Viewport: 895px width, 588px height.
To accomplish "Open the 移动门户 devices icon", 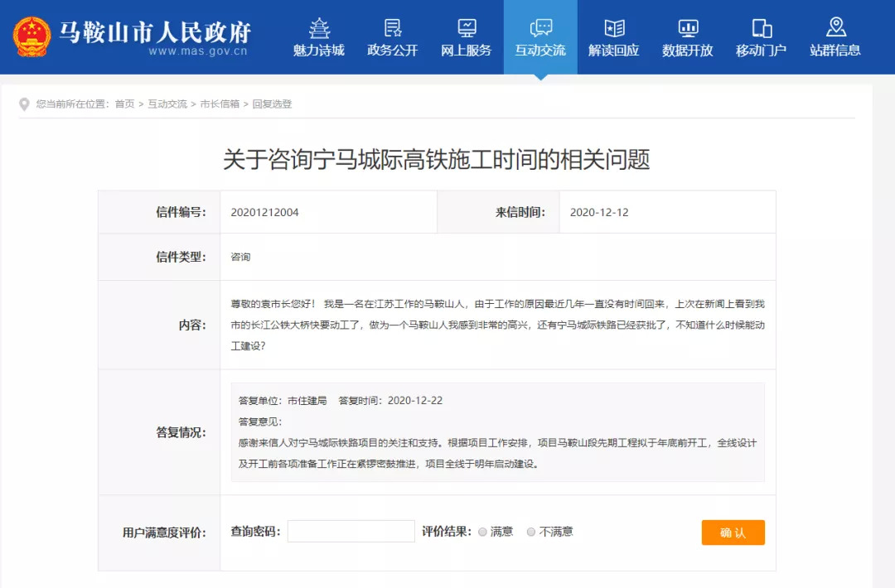I will pos(762,28).
